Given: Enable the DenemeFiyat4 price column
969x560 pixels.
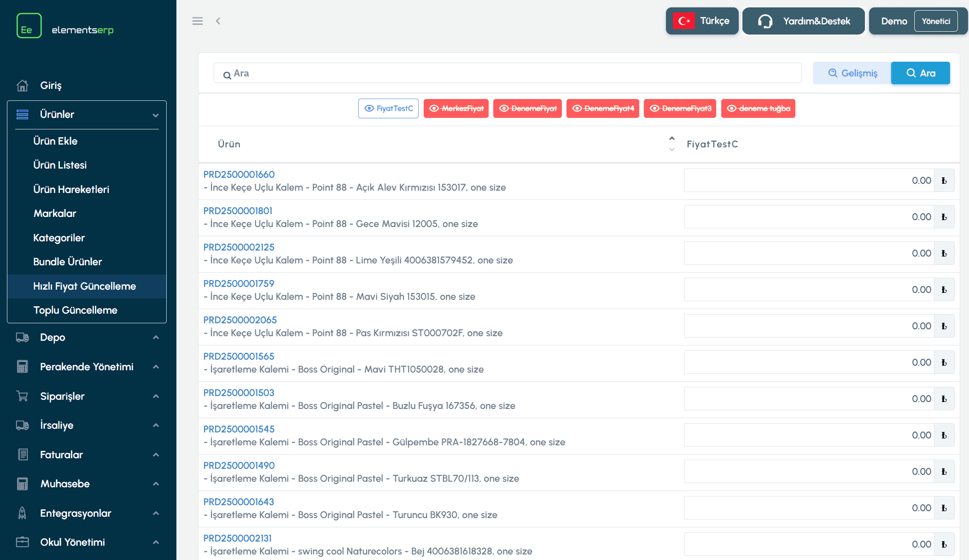Looking at the screenshot, I should click(602, 109).
